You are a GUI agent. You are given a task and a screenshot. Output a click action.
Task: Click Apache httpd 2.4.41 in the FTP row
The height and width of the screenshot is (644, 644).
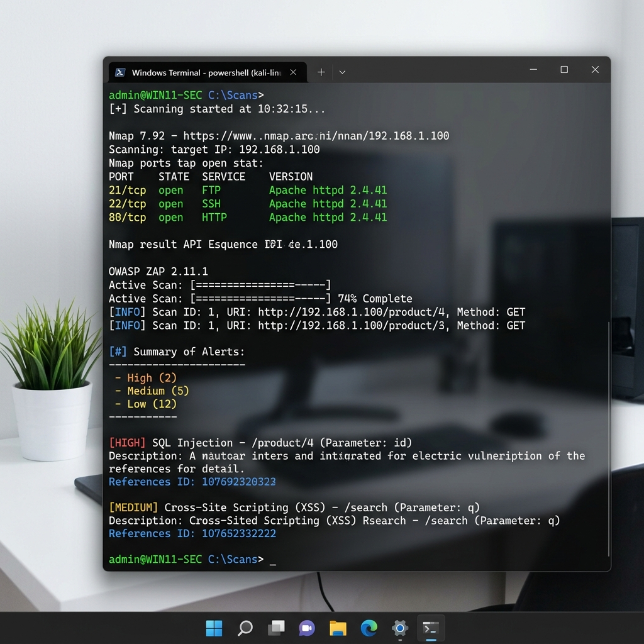[x=328, y=190]
